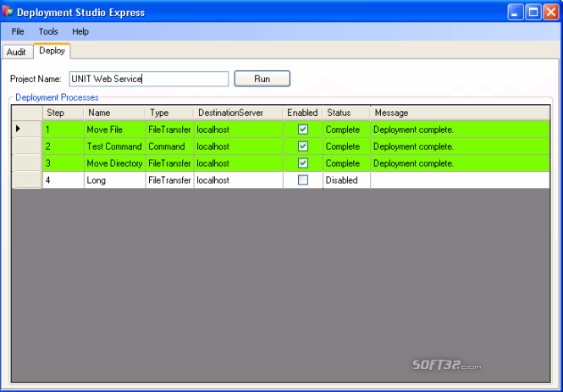Click localhost cell in Test Command row
This screenshot has height=392, width=563.
click(239, 146)
